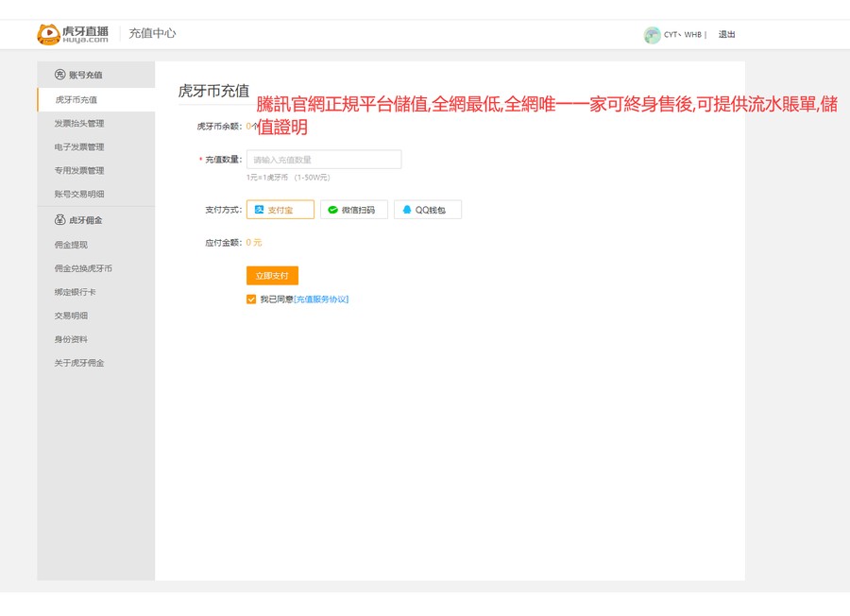This screenshot has height=616, width=850.
Task: Select 支付宝 as payment method
Action: [x=280, y=210]
